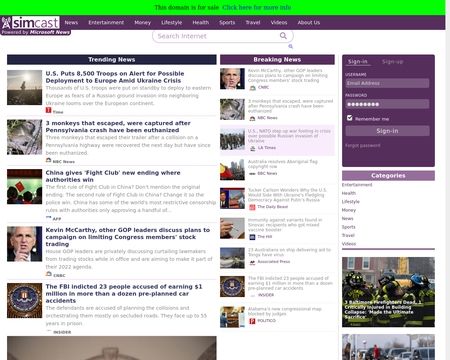The height and width of the screenshot is (360, 450).
Task: Open Baltimore firefighters story image
Action: [x=388, y=292]
